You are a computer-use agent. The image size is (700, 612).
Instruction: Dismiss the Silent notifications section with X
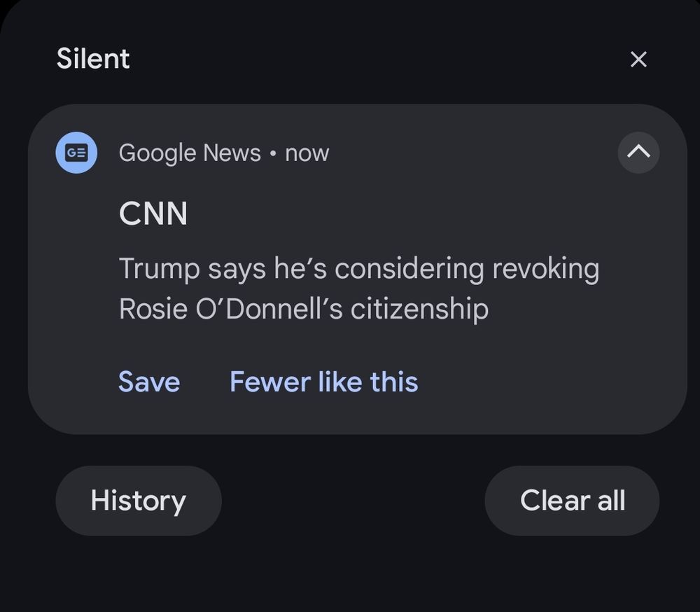[638, 60]
